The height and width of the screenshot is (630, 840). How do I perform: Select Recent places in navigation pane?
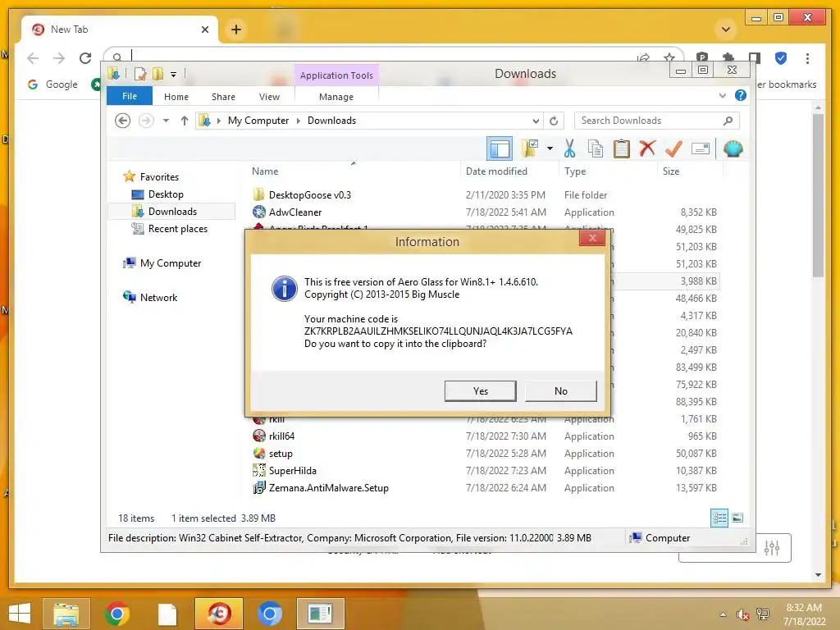pos(178,229)
